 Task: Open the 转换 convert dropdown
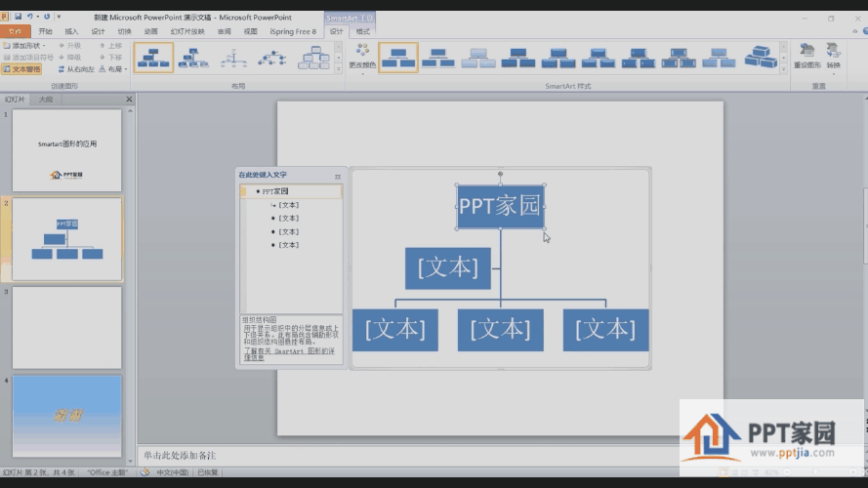coord(834,59)
